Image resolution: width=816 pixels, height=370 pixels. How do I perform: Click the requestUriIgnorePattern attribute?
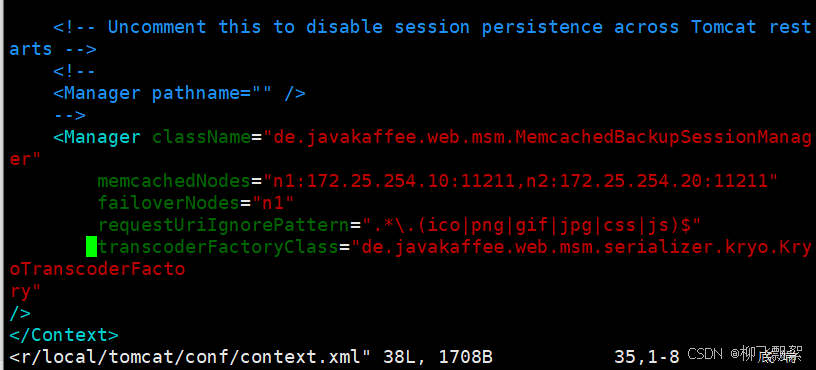tap(224, 225)
